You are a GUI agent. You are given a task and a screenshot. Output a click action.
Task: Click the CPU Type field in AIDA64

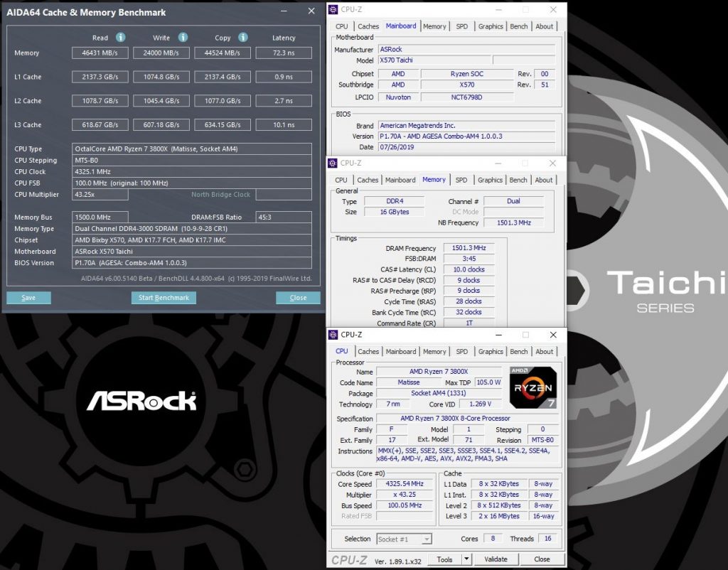click(192, 149)
